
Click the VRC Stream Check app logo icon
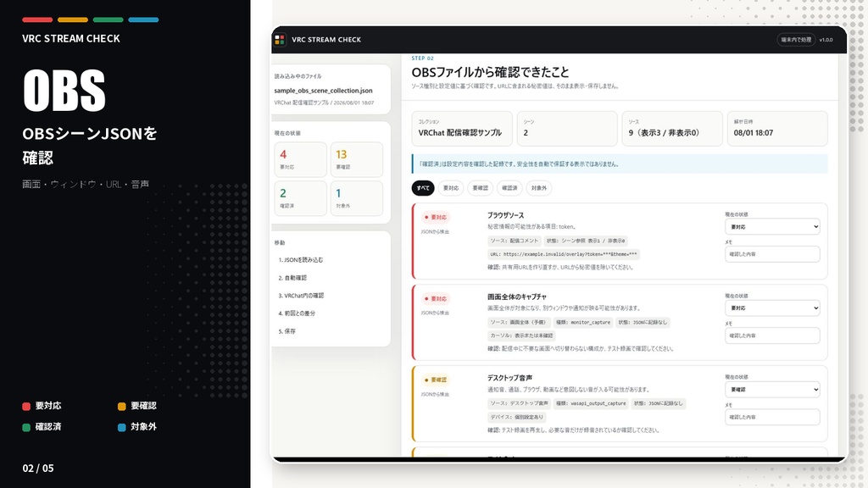[x=280, y=40]
